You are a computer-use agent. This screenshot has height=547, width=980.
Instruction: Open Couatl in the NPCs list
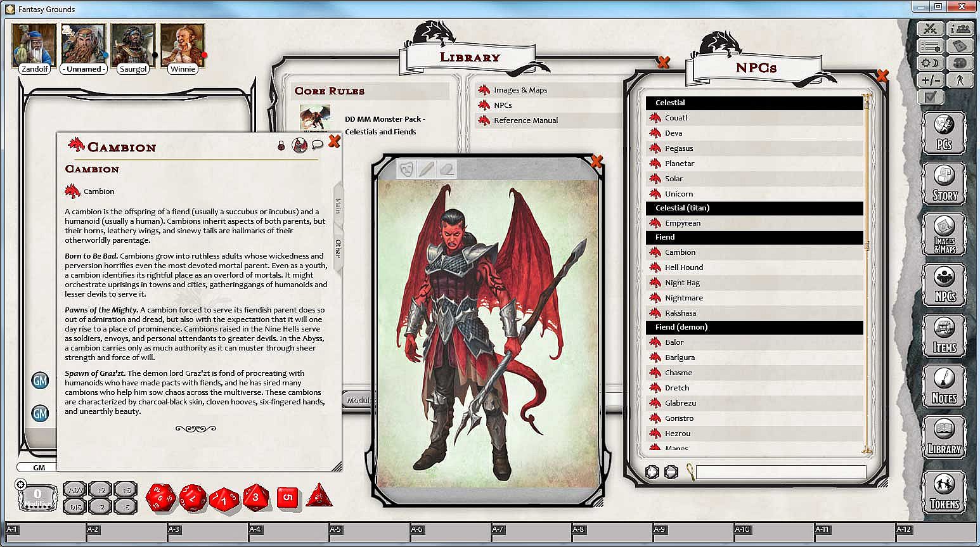[755, 118]
